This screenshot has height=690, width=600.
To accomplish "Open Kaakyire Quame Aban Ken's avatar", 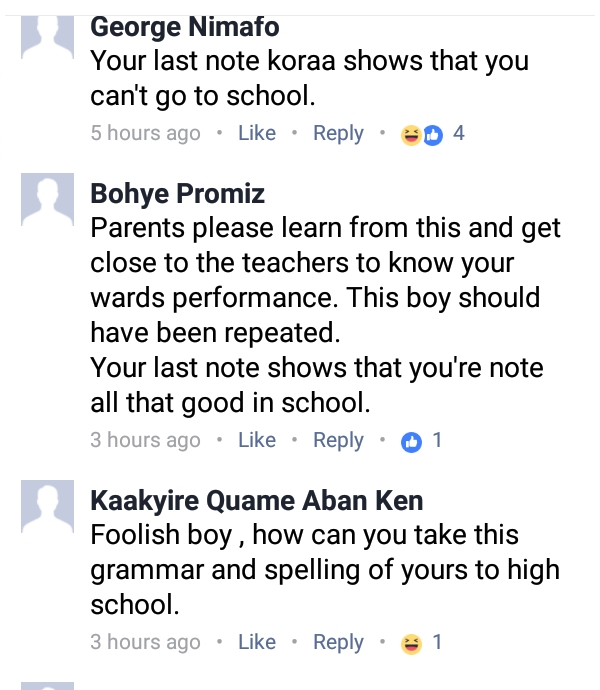I will (48, 505).
